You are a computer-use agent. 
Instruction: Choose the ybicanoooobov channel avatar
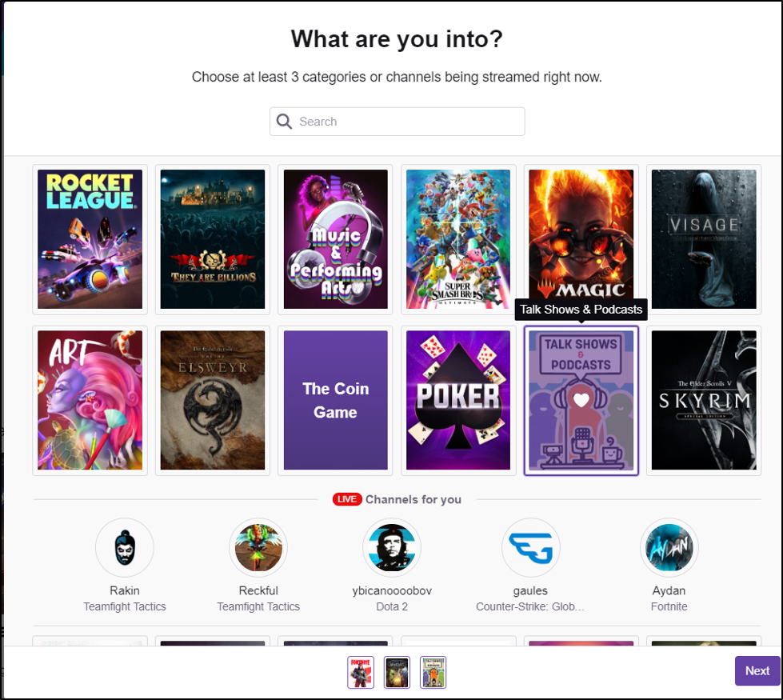coord(392,548)
